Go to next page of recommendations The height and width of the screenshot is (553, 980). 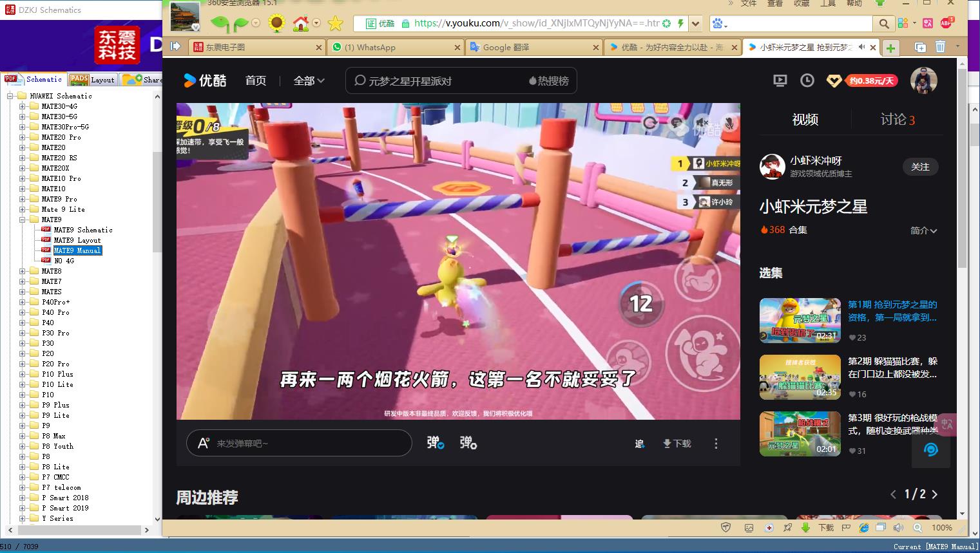[x=935, y=494]
